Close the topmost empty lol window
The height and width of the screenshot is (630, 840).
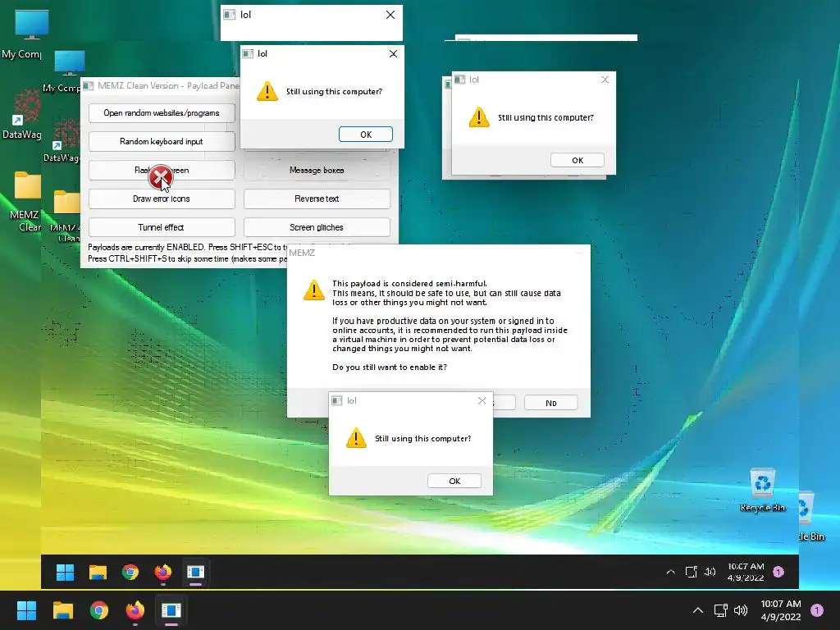tap(390, 15)
